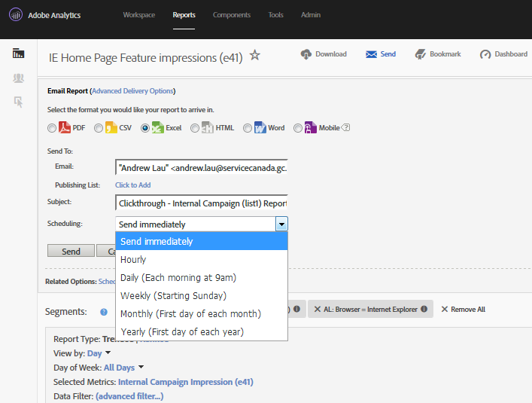532x403 pixels.
Task: Click the Adobe Analytics logo icon
Action: pos(15,15)
